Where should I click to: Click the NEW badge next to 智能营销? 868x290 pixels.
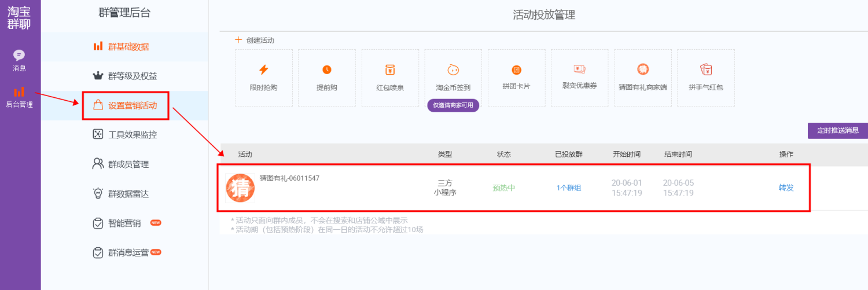pos(155,223)
